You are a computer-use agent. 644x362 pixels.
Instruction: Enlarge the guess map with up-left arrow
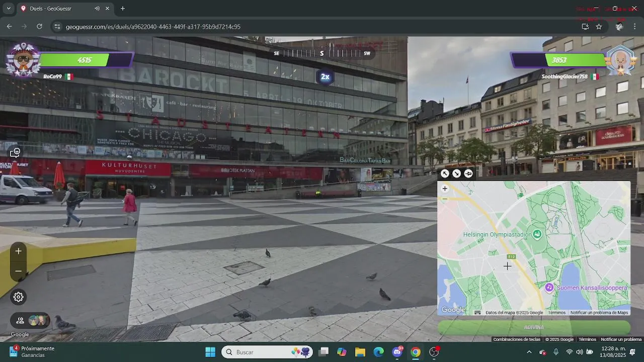pyautogui.click(x=445, y=173)
